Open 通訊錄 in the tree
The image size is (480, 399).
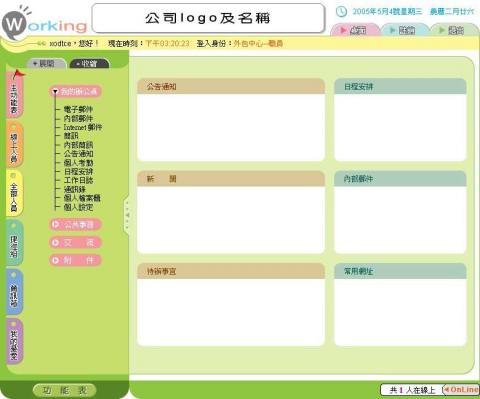click(75, 189)
